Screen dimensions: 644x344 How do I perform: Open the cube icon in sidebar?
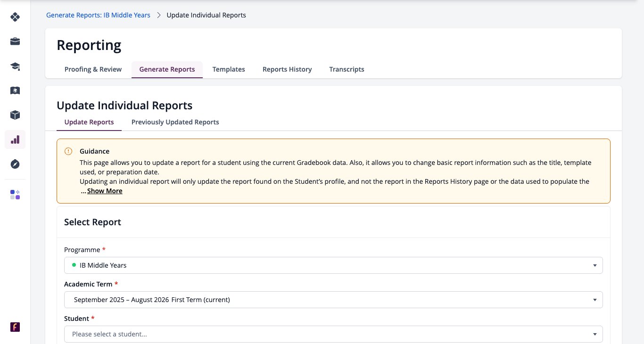[x=15, y=115]
